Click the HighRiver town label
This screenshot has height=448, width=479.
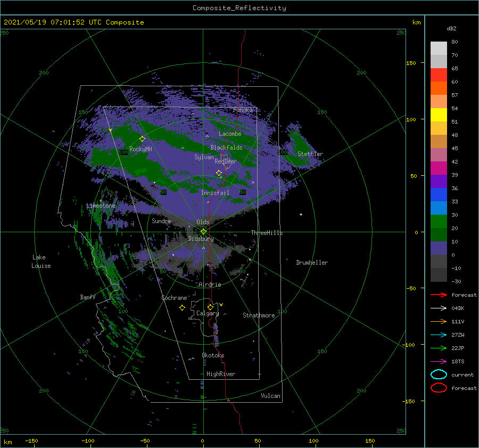(221, 374)
